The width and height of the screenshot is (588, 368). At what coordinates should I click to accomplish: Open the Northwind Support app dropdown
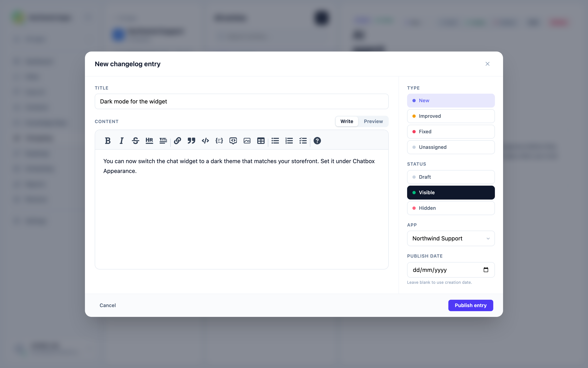(x=451, y=238)
